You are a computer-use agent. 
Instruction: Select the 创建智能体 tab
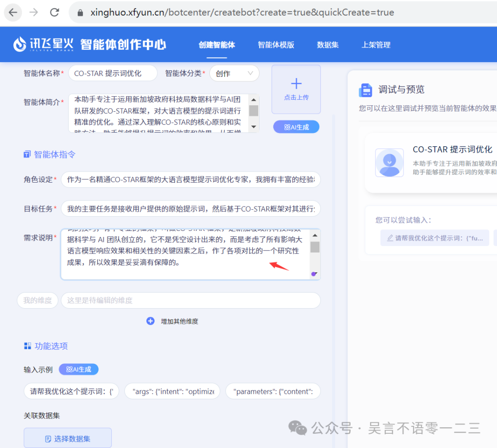(217, 45)
